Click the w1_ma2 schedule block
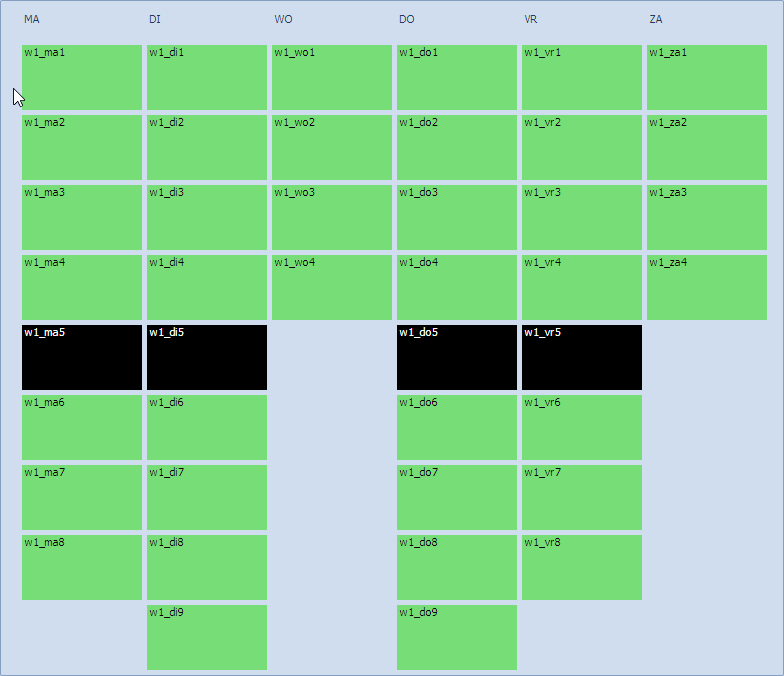 pyautogui.click(x=82, y=148)
